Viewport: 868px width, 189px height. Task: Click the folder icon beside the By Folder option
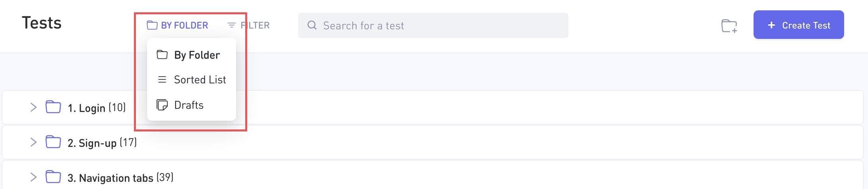pyautogui.click(x=162, y=54)
